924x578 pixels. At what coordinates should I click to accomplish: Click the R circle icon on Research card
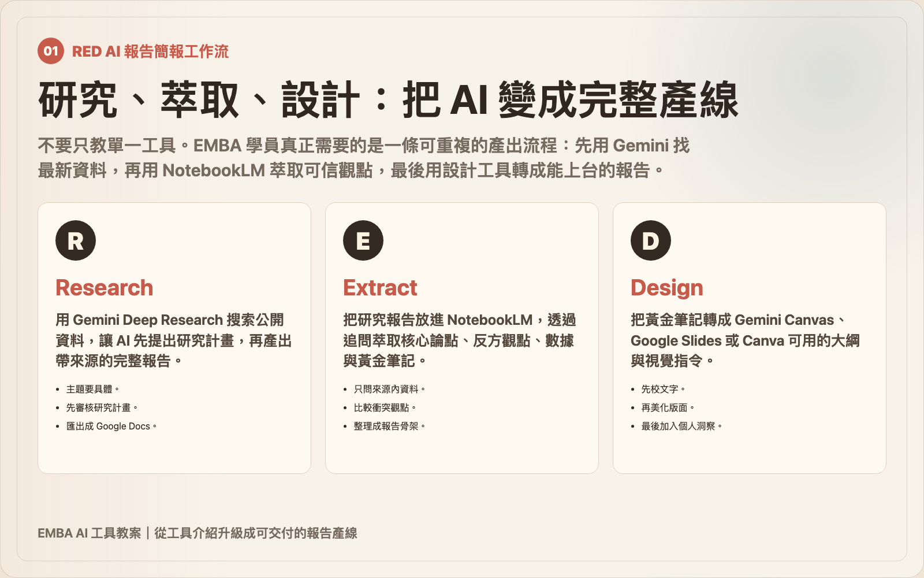pos(76,240)
